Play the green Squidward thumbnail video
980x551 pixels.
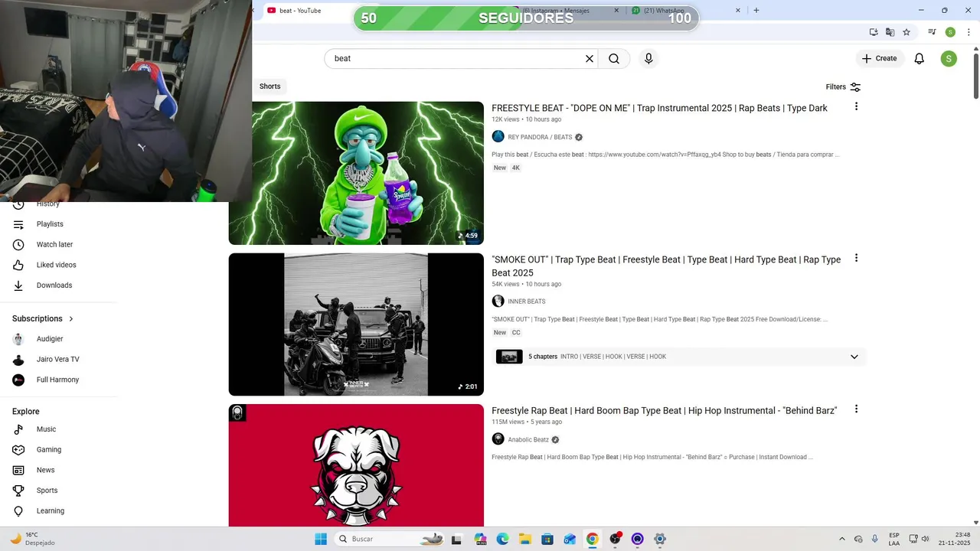tap(356, 173)
